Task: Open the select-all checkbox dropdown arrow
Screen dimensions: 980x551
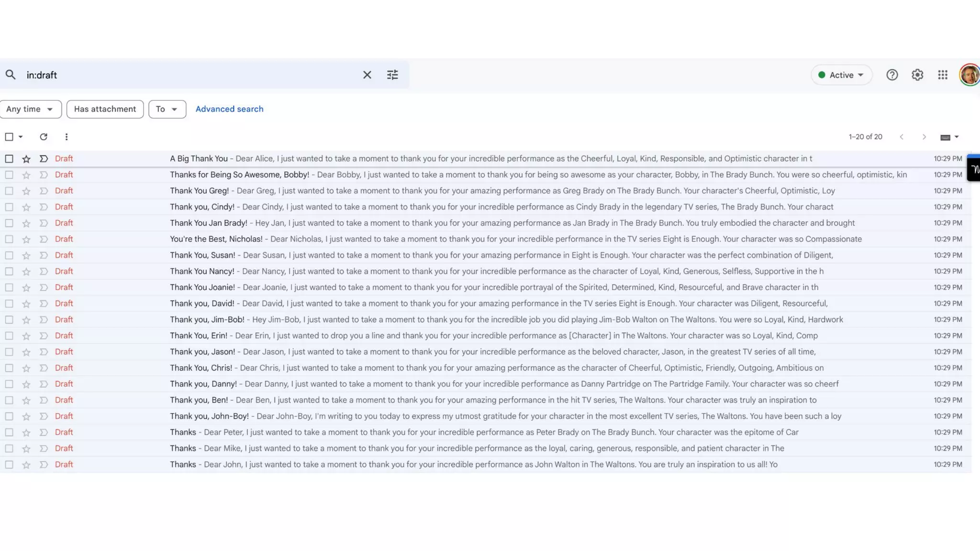Action: pos(21,137)
